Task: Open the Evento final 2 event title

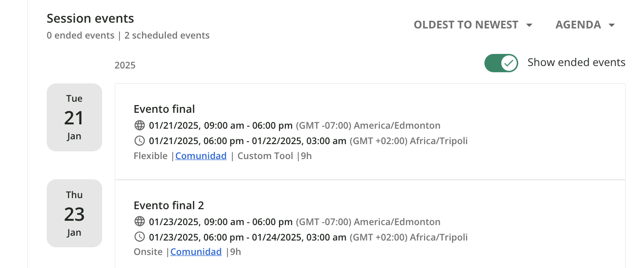Action: click(169, 205)
